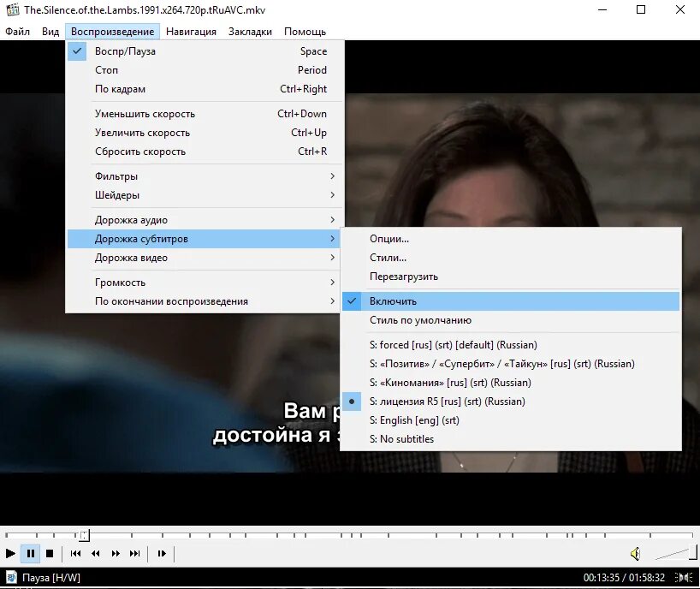Close the Воспроизведение menu from the menu bar

[112, 32]
